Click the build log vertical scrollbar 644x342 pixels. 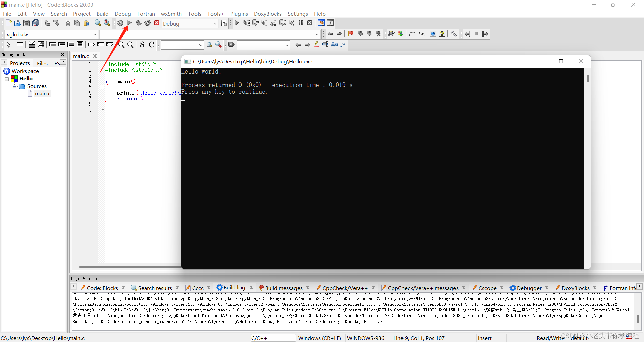point(638,319)
